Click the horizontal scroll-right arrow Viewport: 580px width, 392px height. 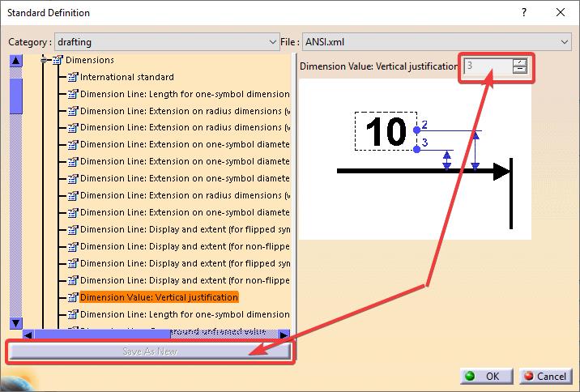284,335
